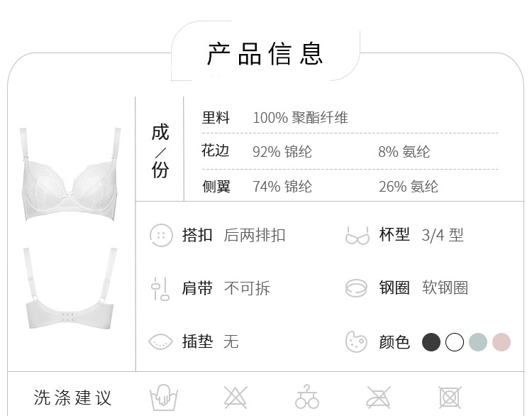Screen dimensions: 532x416
Task: Click the 洗涤建议 label
Action: click(x=72, y=398)
